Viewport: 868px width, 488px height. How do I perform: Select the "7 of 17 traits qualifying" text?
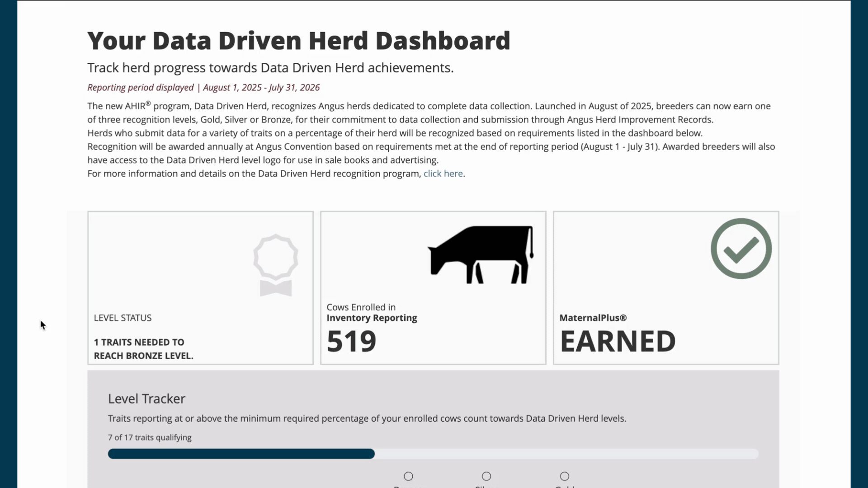149,437
